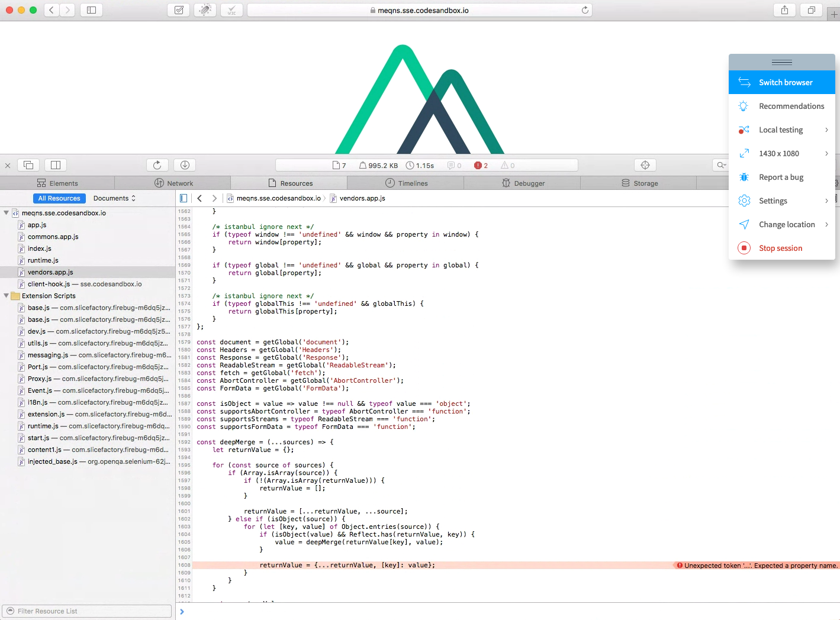Select All Resources filter button
Image resolution: width=840 pixels, height=620 pixels.
click(x=59, y=198)
